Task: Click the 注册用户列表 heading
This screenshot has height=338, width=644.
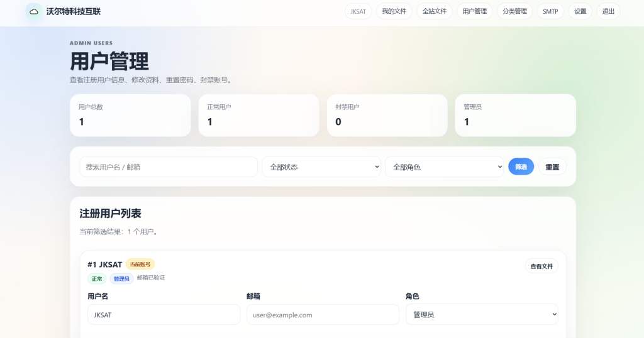Action: click(110, 214)
